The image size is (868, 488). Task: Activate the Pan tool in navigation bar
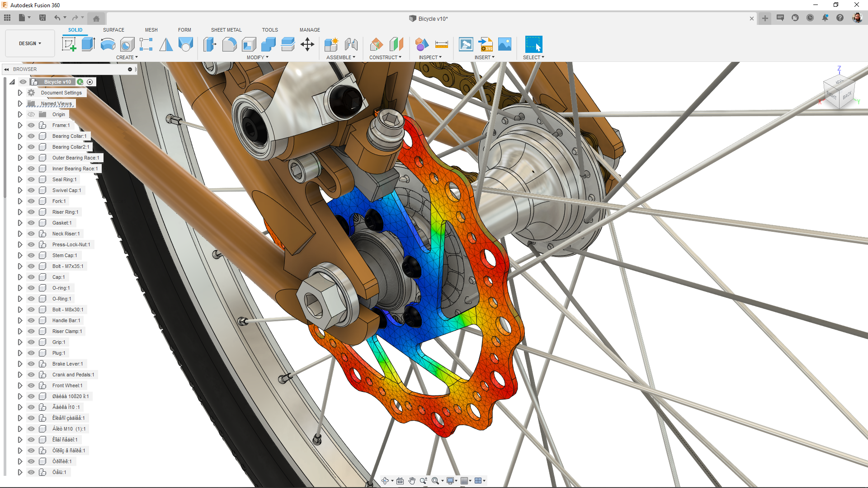pyautogui.click(x=412, y=481)
